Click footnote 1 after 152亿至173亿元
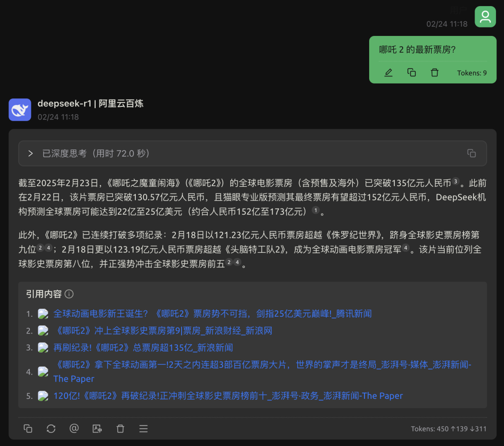The width and height of the screenshot is (504, 446). coord(315,210)
